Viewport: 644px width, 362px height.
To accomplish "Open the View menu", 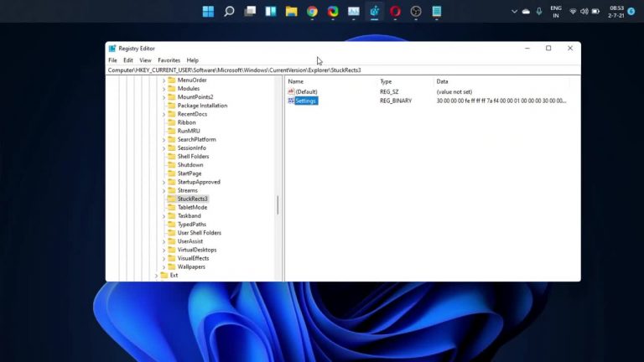I will pyautogui.click(x=145, y=60).
